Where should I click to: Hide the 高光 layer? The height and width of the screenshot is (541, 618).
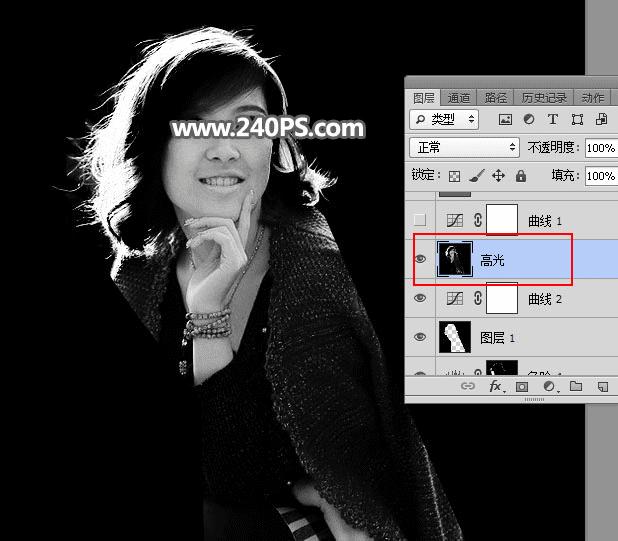point(420,258)
